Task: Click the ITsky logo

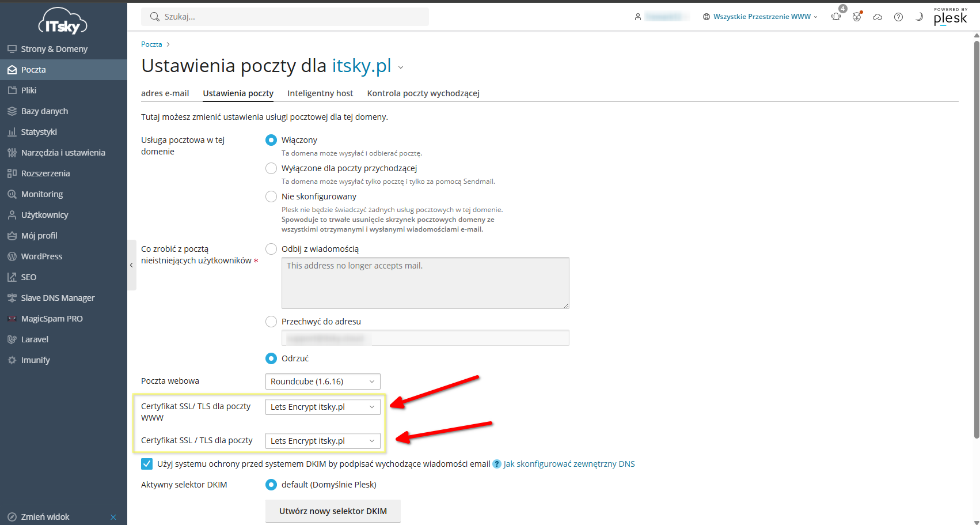Action: click(x=63, y=22)
